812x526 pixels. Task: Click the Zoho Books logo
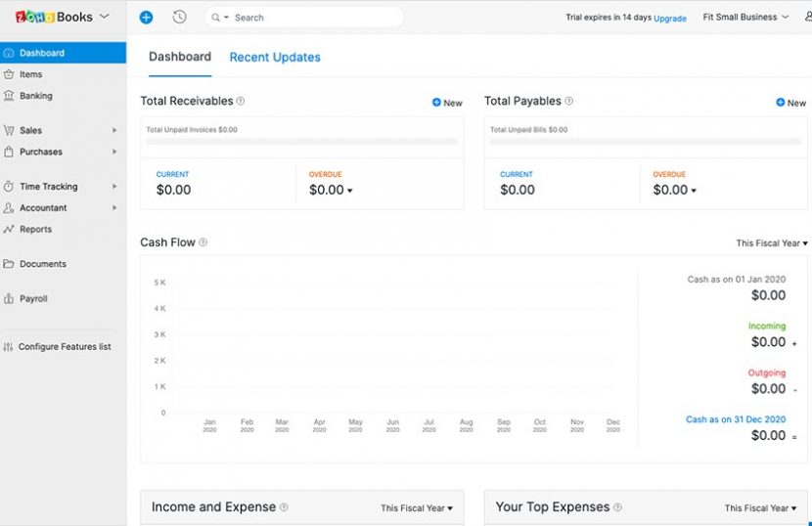pos(54,17)
